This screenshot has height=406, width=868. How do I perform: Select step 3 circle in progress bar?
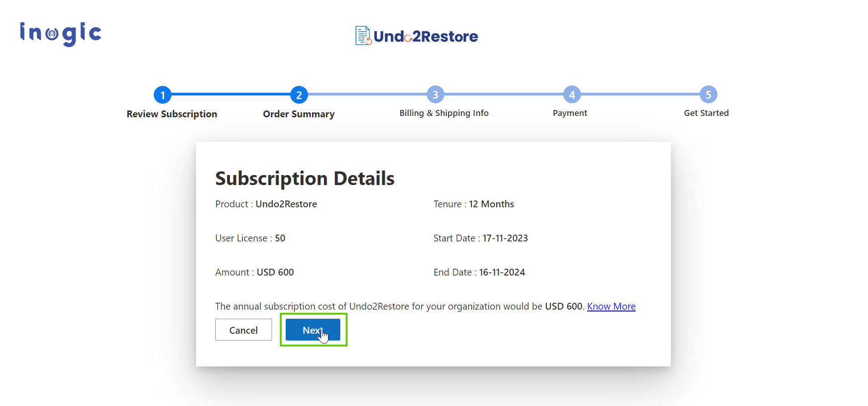point(435,95)
